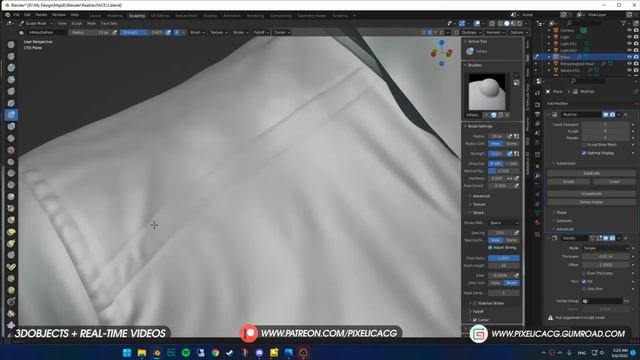
Task: Open Solidify Mode dropdown set to Simple
Action: (606, 248)
